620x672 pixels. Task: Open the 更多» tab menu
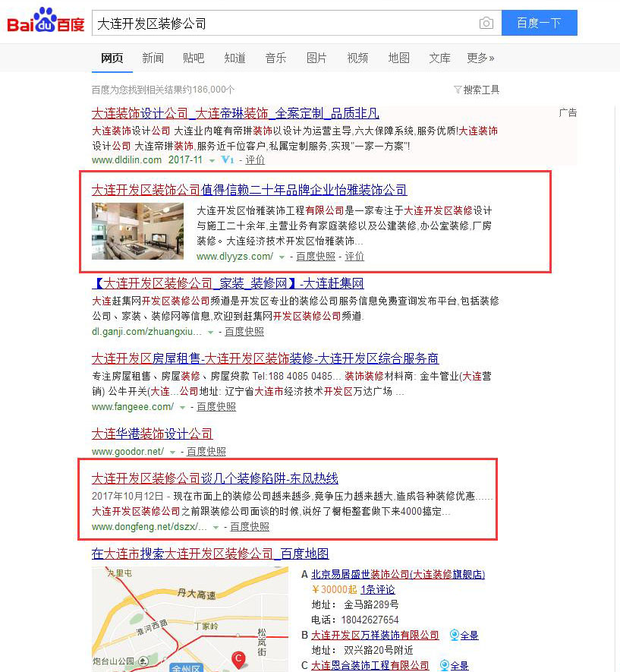480,58
